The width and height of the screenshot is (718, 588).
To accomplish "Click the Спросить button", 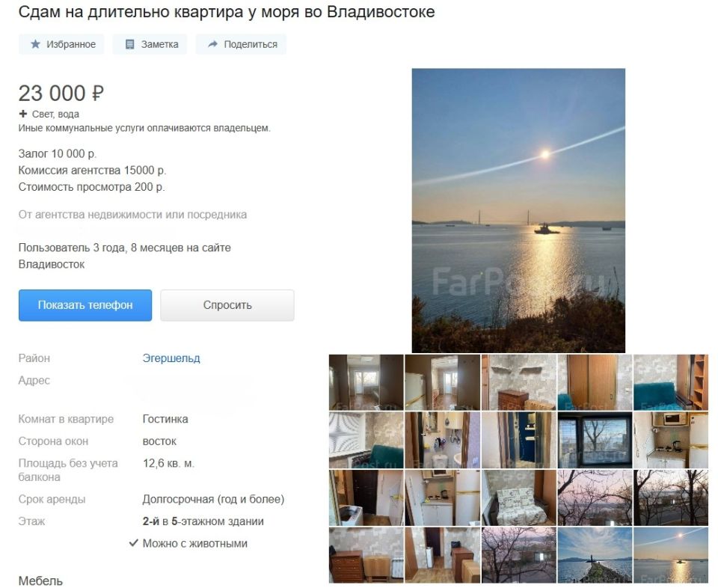I will 227,305.
